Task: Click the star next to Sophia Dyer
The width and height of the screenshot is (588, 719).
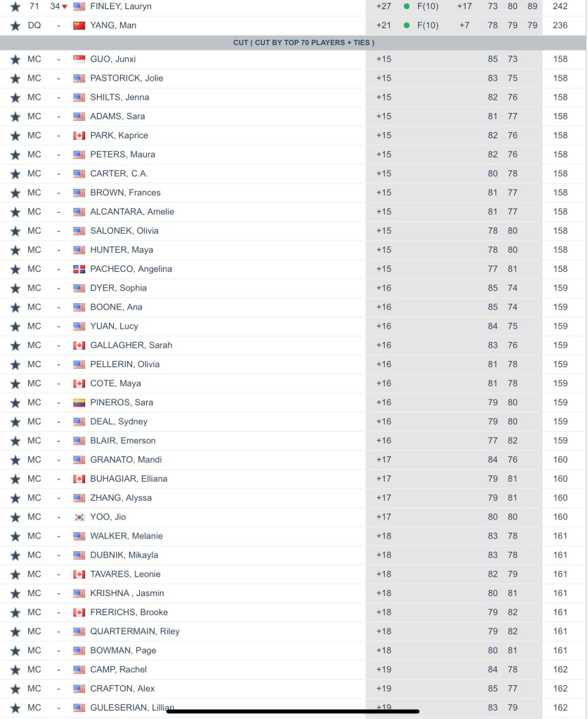Action: (x=15, y=289)
